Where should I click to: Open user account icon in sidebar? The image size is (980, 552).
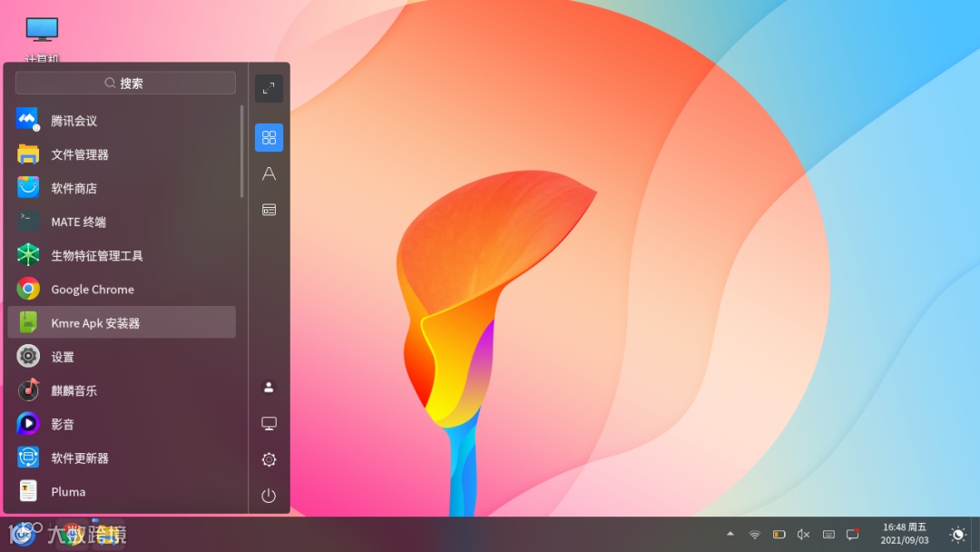pos(269,388)
